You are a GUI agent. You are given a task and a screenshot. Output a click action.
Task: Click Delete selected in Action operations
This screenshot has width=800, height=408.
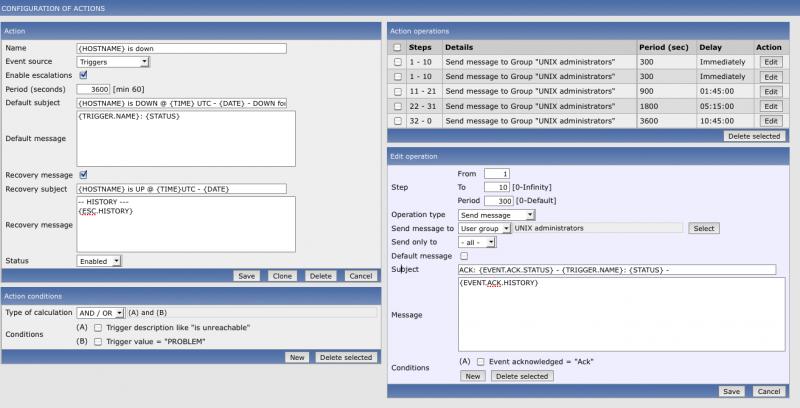point(754,136)
